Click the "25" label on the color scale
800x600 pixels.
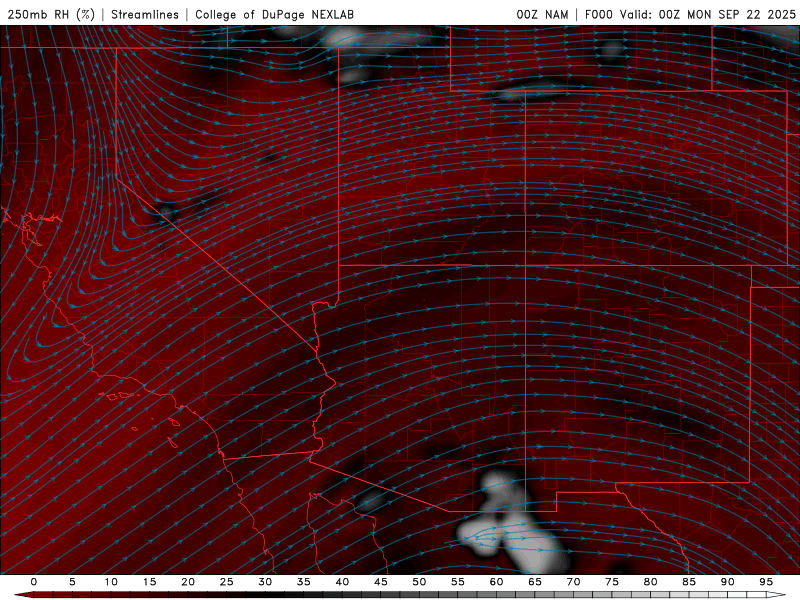[x=227, y=582]
